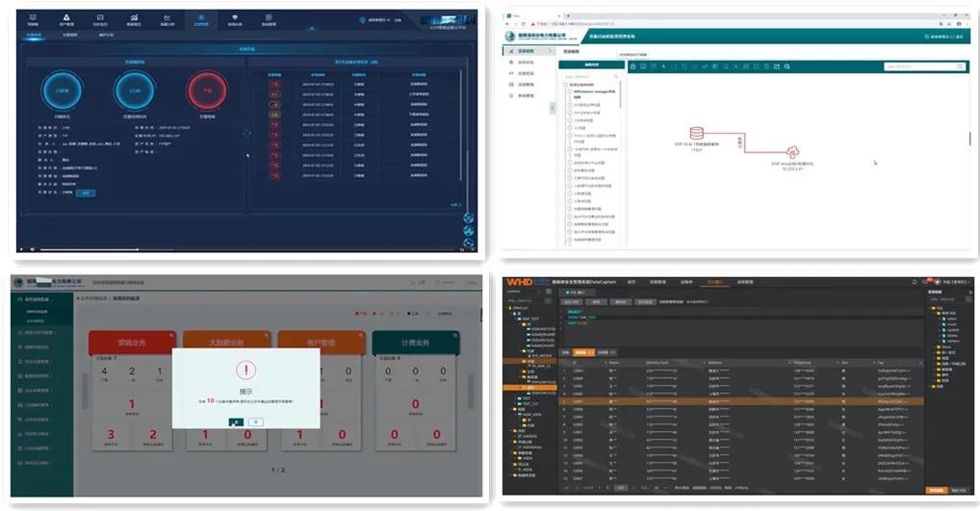
Task: Select the red database node in the topology canvas
Action: (696, 133)
